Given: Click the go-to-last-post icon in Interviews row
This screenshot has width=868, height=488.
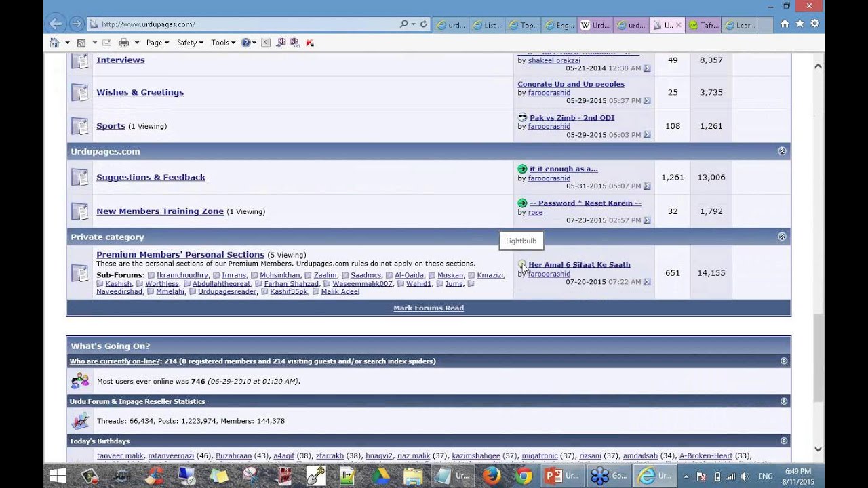Looking at the screenshot, I should tap(647, 68).
